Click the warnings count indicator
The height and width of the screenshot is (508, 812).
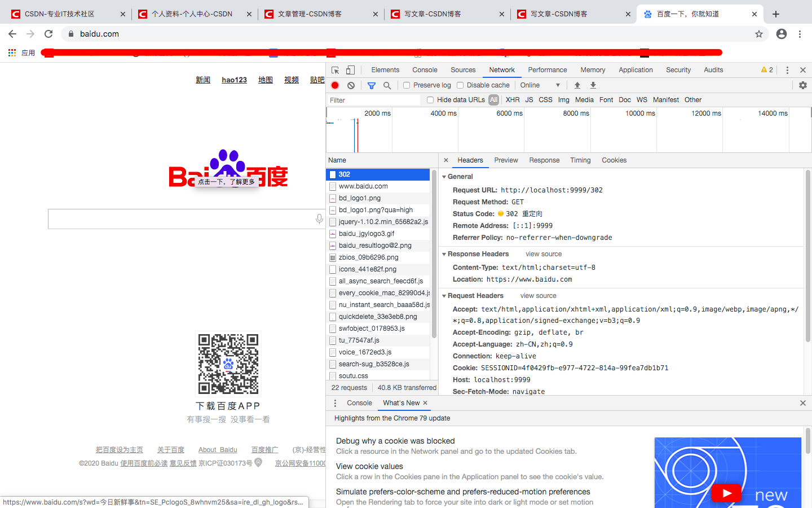coord(767,70)
